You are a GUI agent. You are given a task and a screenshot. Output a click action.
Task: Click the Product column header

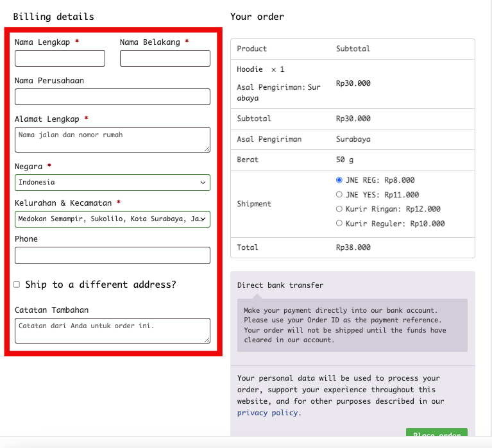[x=251, y=49]
